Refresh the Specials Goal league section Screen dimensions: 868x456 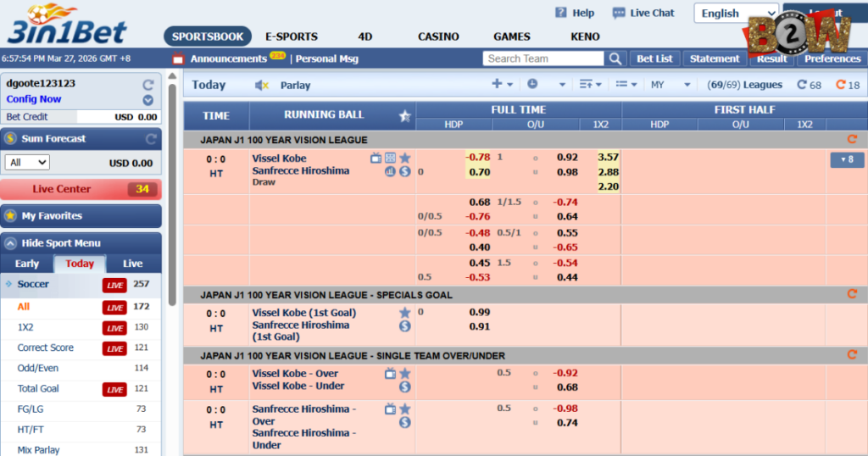coord(852,294)
